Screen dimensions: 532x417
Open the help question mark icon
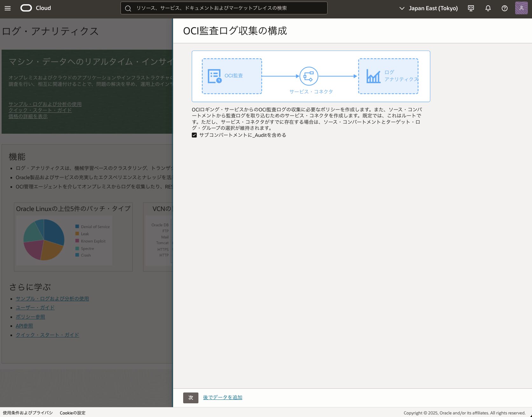505,8
